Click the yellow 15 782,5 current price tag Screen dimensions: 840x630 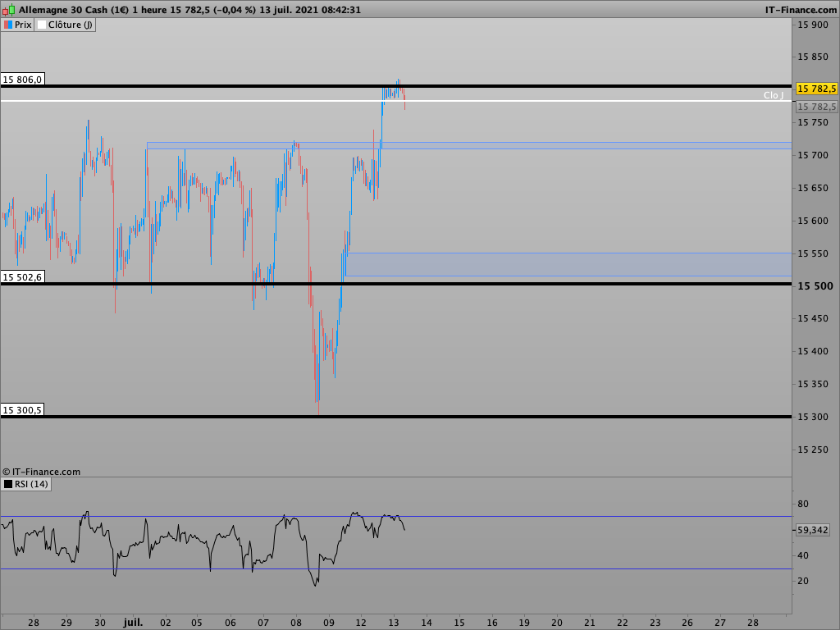point(816,89)
